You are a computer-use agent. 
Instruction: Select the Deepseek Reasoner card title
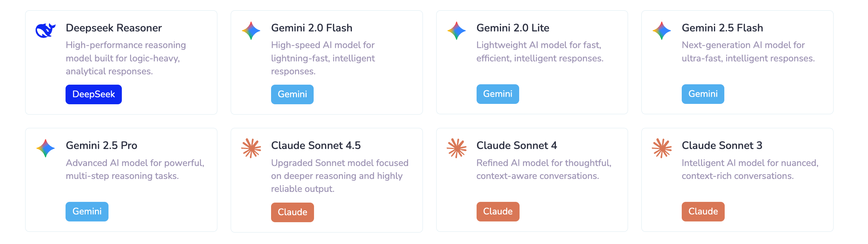click(x=114, y=28)
